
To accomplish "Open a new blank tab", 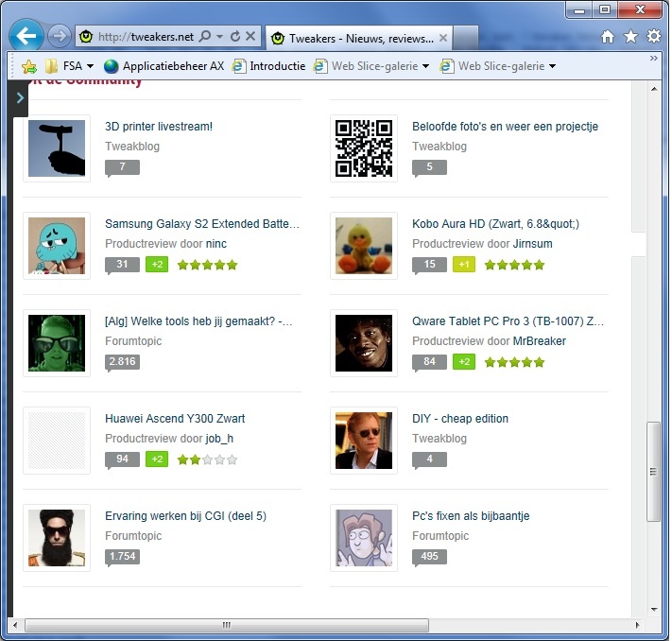I will [466, 38].
